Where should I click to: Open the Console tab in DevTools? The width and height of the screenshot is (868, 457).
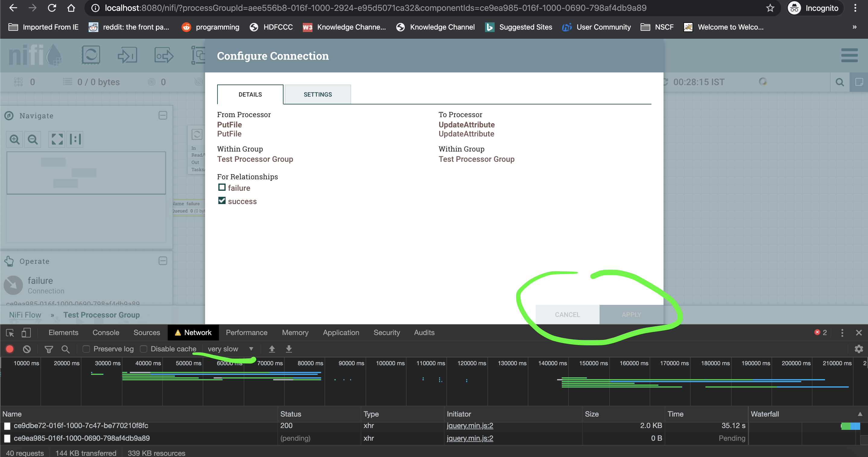[x=106, y=333]
